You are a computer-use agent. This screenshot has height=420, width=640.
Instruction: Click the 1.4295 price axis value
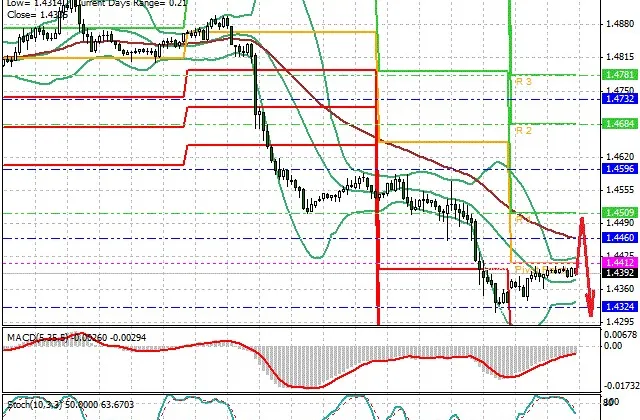pyautogui.click(x=620, y=322)
